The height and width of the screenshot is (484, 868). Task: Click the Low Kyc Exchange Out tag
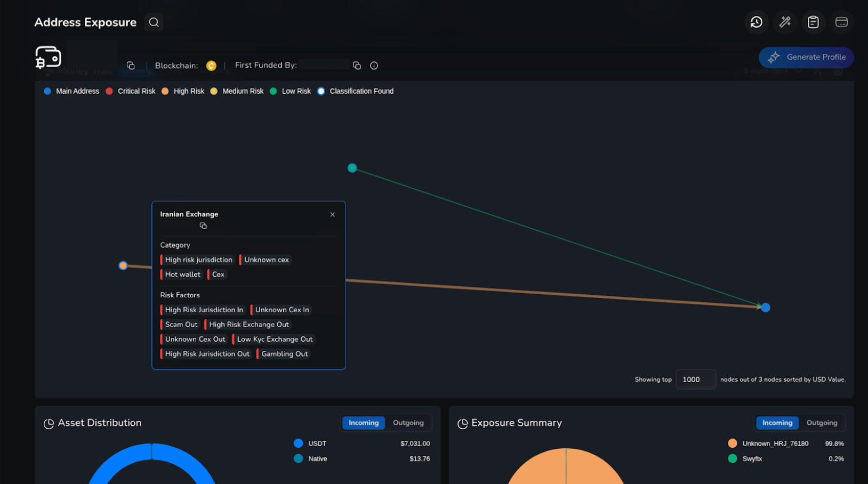point(274,339)
